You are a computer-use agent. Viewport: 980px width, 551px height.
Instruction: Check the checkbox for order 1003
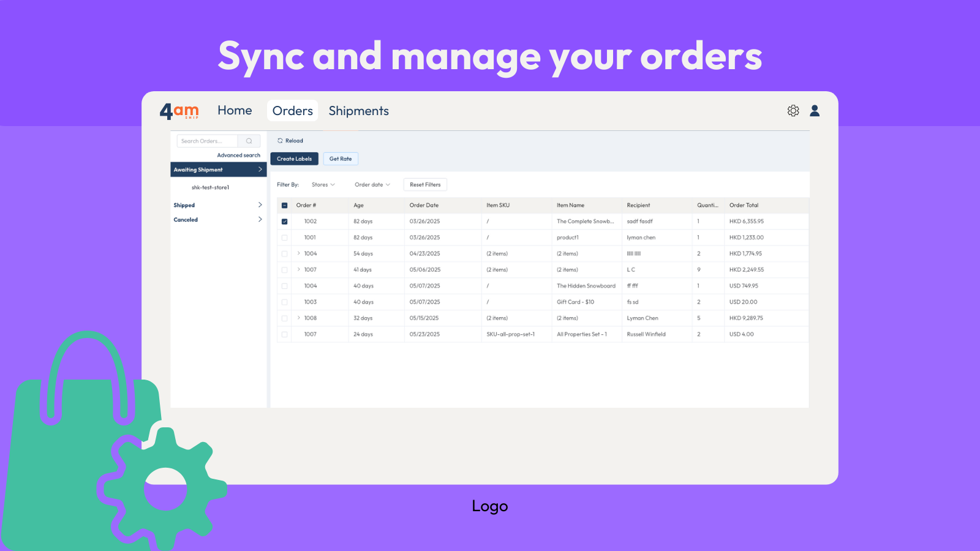tap(284, 302)
